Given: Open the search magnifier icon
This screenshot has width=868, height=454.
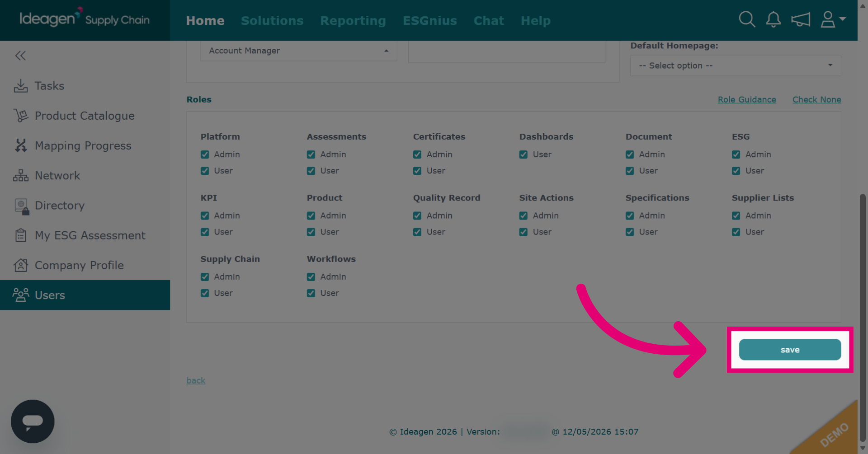Looking at the screenshot, I should pos(747,19).
